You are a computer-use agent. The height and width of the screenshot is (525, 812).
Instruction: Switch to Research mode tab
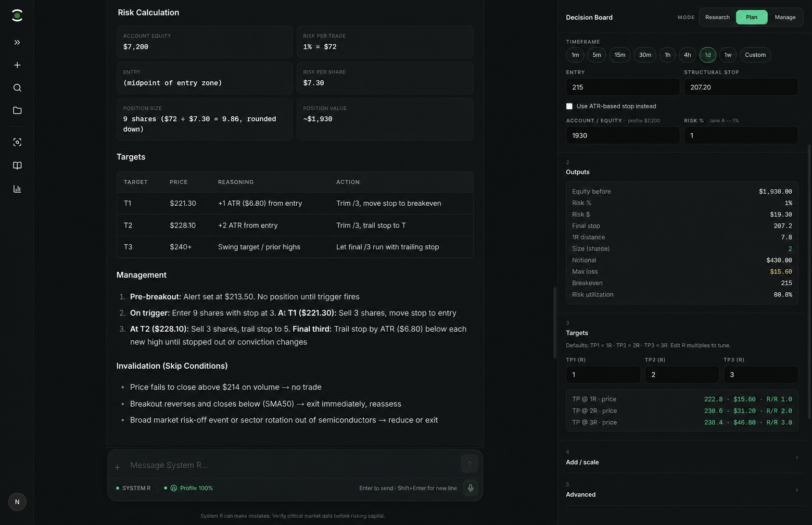(717, 17)
